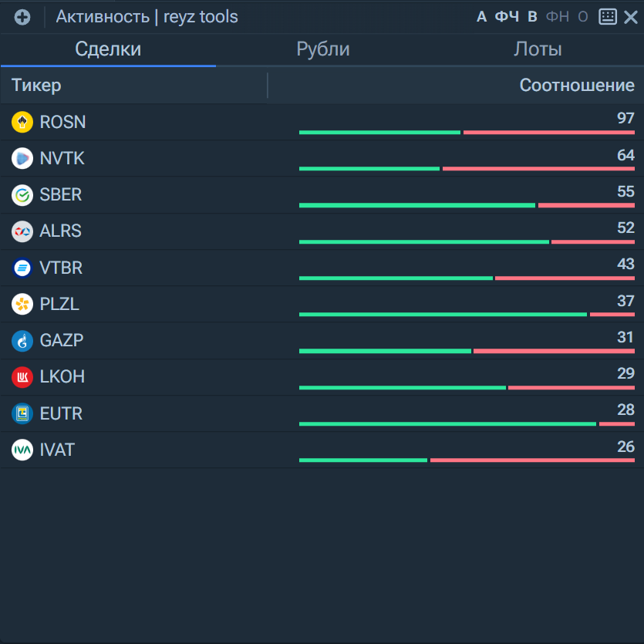
Task: Open the keyboard hotkeys icon
Action: click(x=608, y=17)
